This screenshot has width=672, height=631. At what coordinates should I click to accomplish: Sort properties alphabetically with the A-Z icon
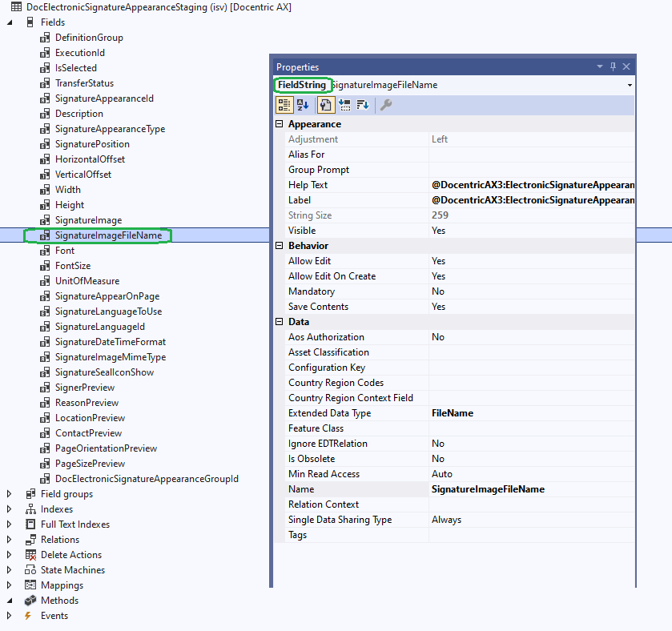coord(303,105)
